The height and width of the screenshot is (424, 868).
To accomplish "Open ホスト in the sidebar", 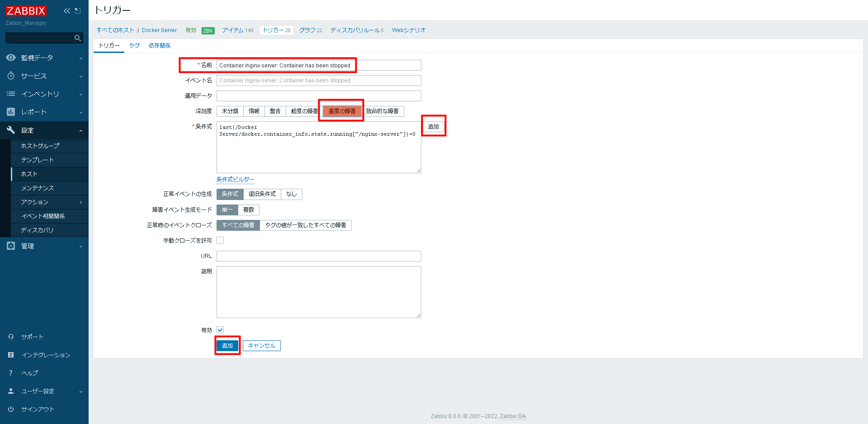I will (x=50, y=174).
